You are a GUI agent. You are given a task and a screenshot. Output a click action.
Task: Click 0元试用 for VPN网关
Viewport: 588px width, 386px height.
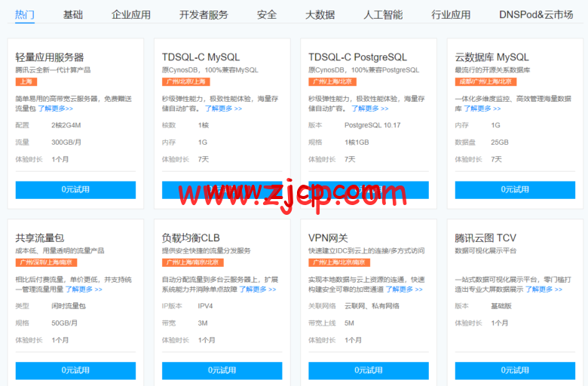pos(368,371)
